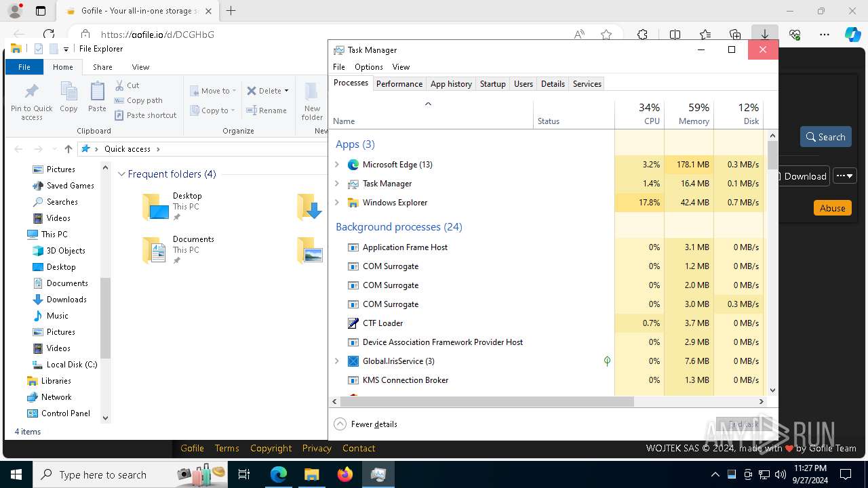The height and width of the screenshot is (488, 868).
Task: Click Task Manager vertical scrollbar thumb
Action: 772,155
